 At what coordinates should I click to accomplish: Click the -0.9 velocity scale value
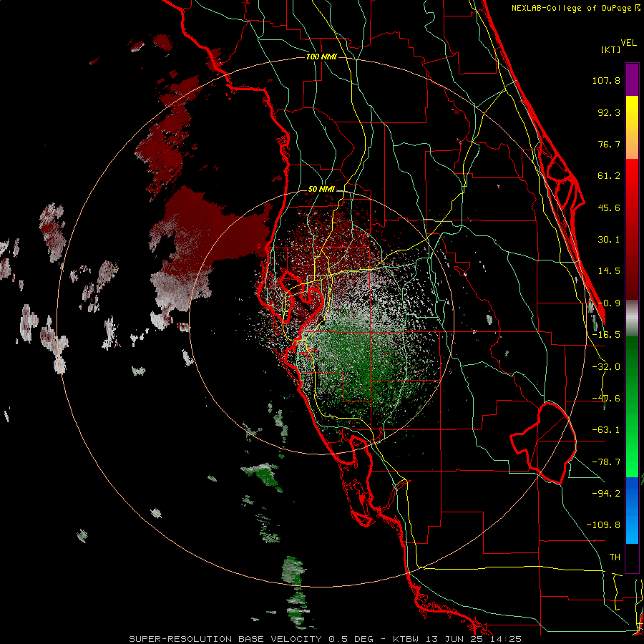(609, 303)
